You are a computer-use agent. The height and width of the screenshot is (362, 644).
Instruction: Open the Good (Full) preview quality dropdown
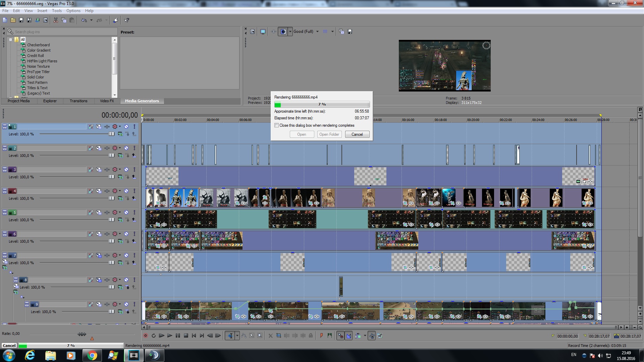point(317,32)
